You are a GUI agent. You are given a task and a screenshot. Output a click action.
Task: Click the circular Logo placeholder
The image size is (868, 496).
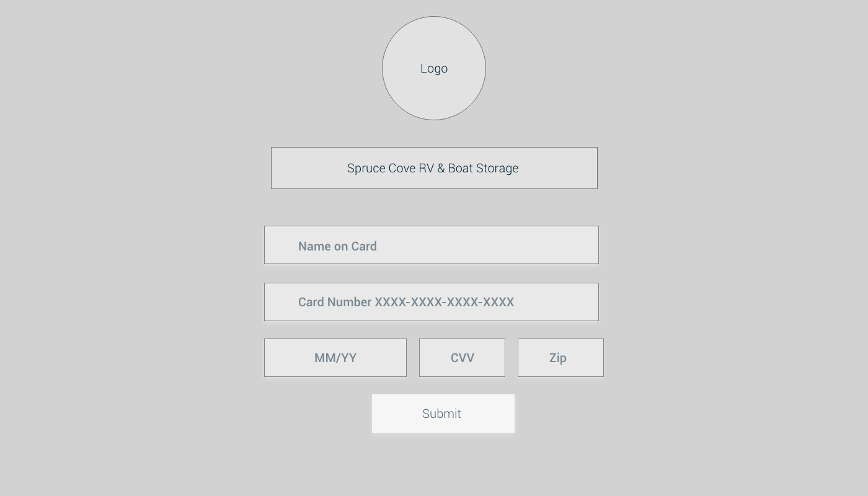point(434,68)
